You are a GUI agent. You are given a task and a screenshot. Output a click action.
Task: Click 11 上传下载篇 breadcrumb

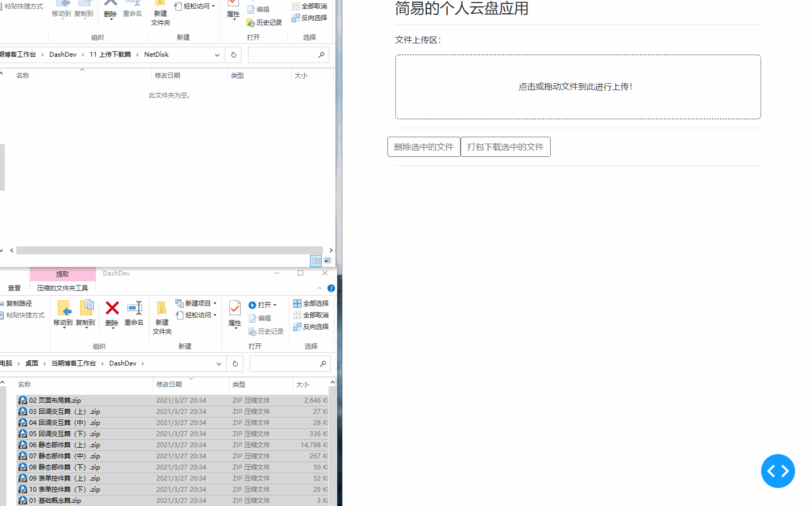(x=110, y=55)
